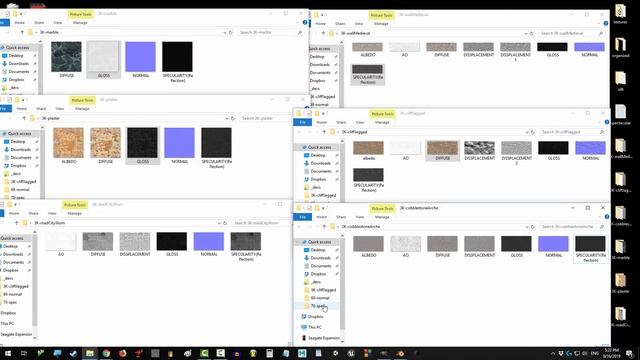This screenshot has height=360, width=640.
Task: Open address history dropdown in plaster window
Action: [227, 118]
